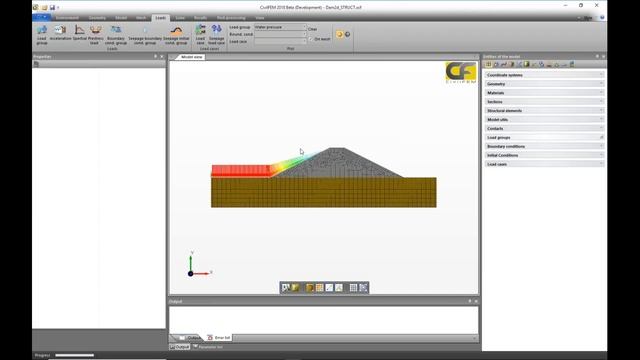Image resolution: width=640 pixels, height=360 pixels.
Task: Expand the Initial Conditions section
Action: 544,155
